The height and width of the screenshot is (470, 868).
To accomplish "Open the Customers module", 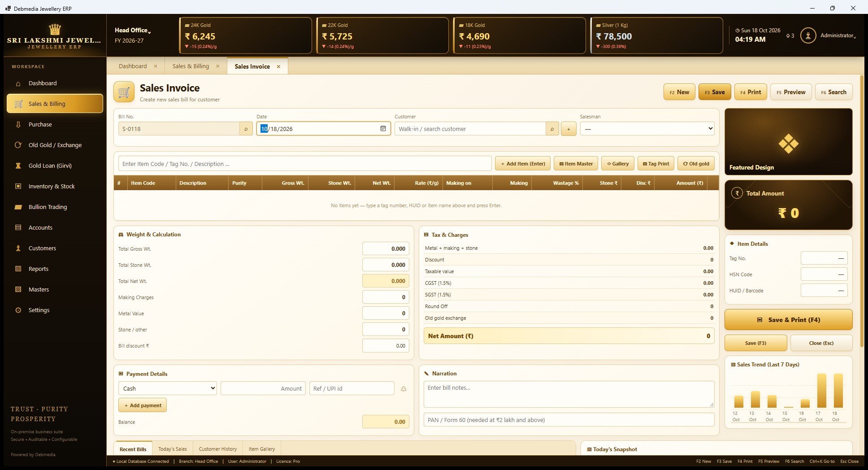I will [x=55, y=248].
